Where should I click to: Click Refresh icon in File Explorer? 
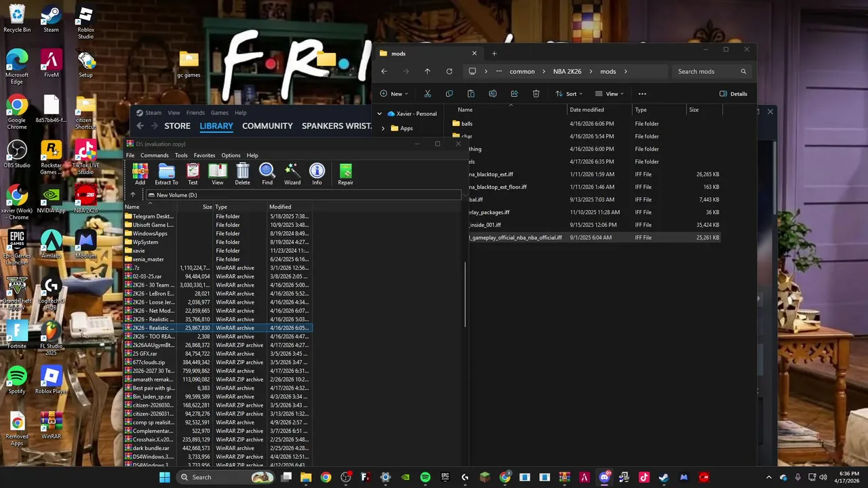(x=449, y=71)
